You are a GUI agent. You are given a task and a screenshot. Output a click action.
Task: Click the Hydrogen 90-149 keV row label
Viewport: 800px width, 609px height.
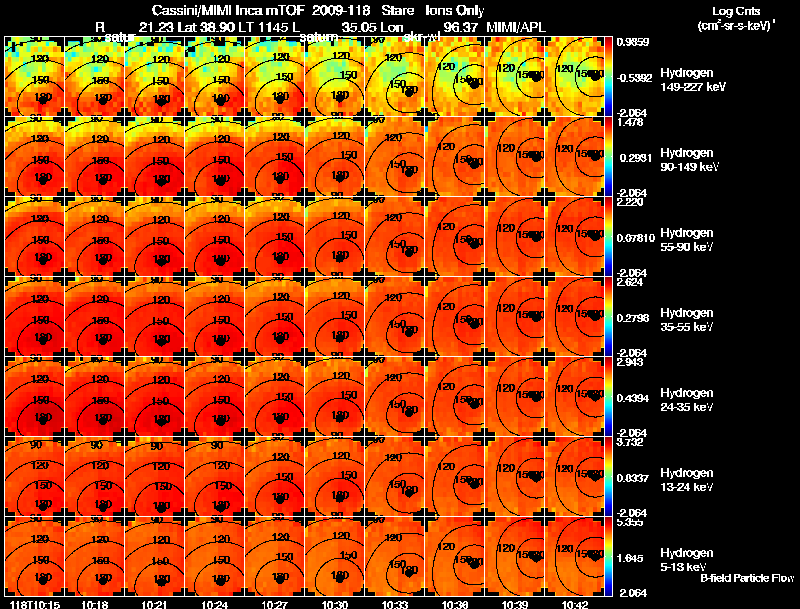click(x=689, y=160)
